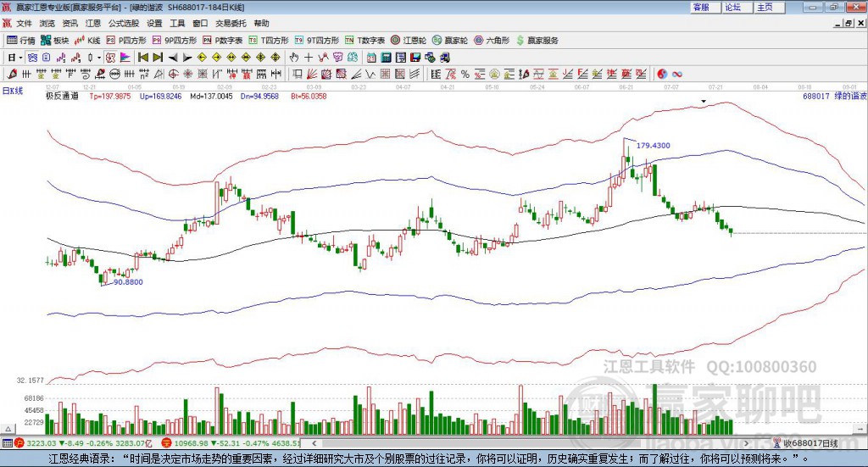Click the Bt=56.0358 value
The width and height of the screenshot is (868, 467).
[x=309, y=97]
